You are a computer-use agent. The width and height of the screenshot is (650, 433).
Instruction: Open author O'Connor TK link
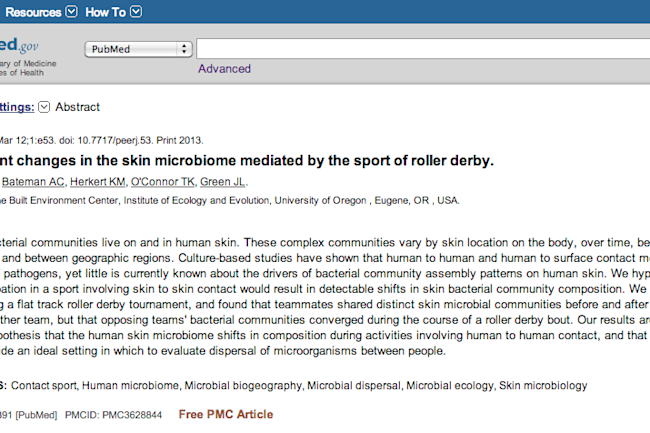(x=163, y=181)
